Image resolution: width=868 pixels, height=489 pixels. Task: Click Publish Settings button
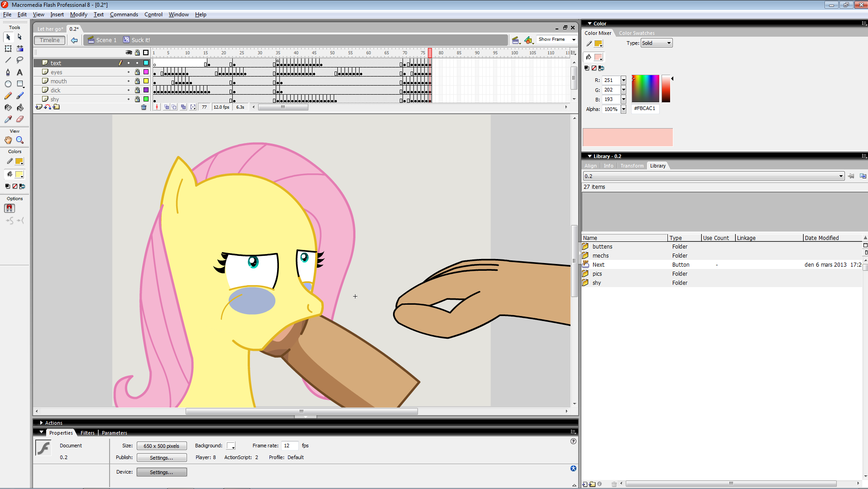[162, 458]
